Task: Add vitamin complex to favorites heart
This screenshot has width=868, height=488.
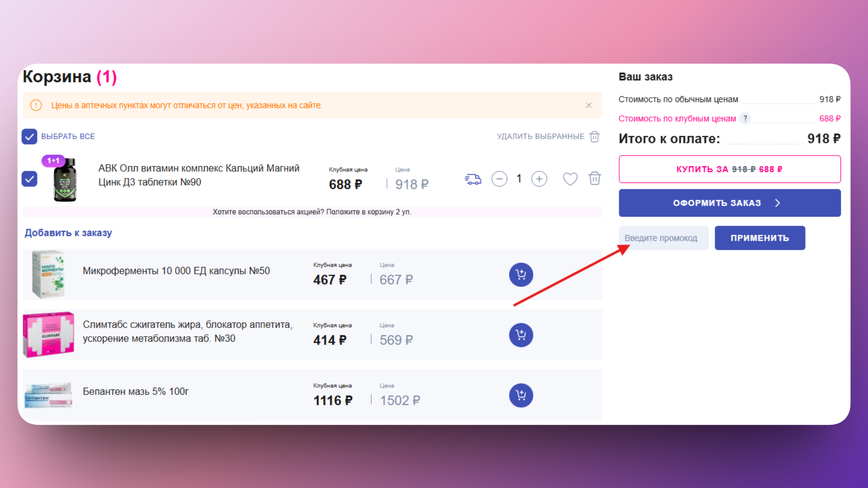Action: (570, 179)
